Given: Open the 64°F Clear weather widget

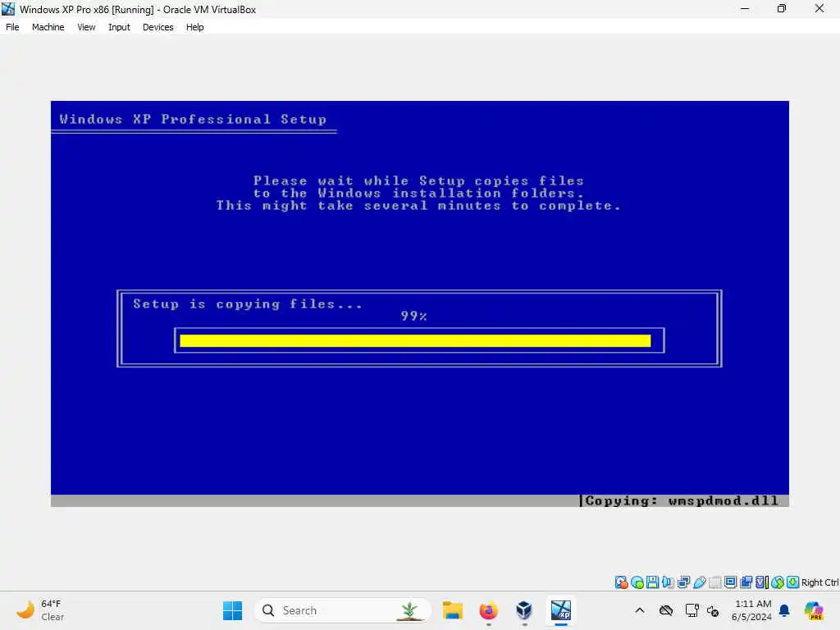Looking at the screenshot, I should (x=40, y=610).
